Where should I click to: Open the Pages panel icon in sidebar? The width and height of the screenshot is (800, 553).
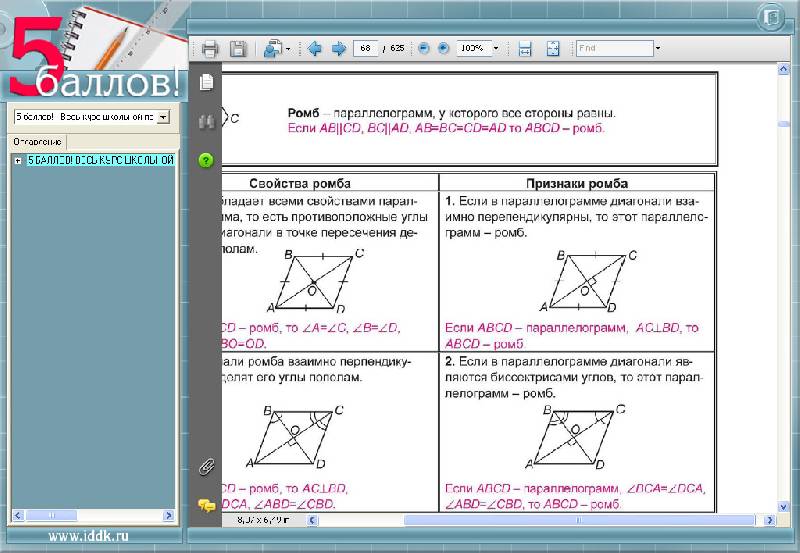coord(206,82)
